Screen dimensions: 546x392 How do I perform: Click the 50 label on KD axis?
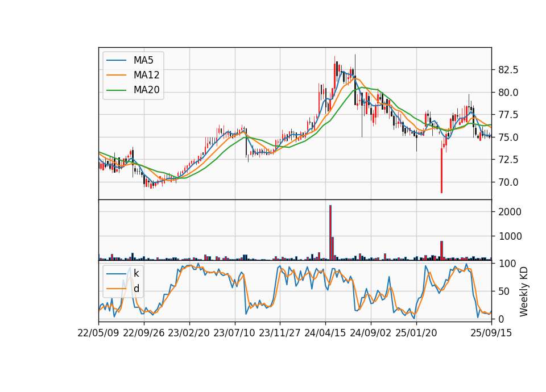tap(504, 292)
